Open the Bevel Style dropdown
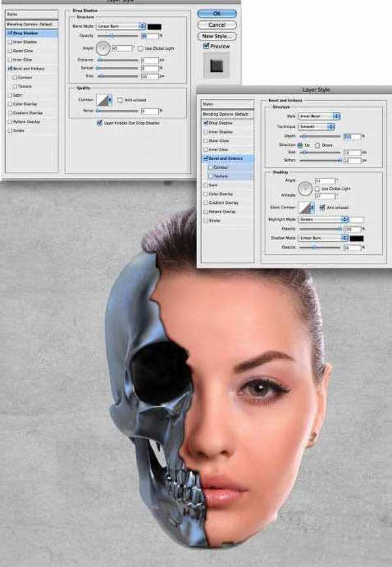Viewport: 392px width, 567px height. (x=319, y=116)
